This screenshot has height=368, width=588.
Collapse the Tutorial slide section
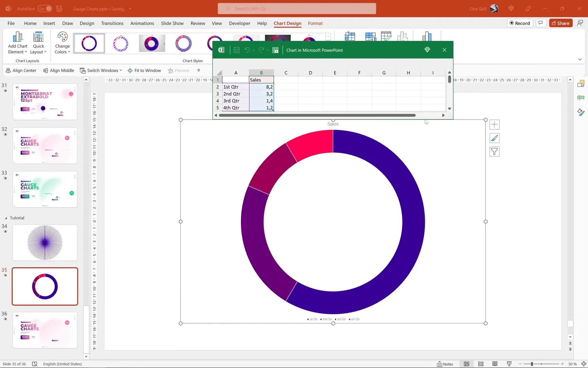[6, 218]
